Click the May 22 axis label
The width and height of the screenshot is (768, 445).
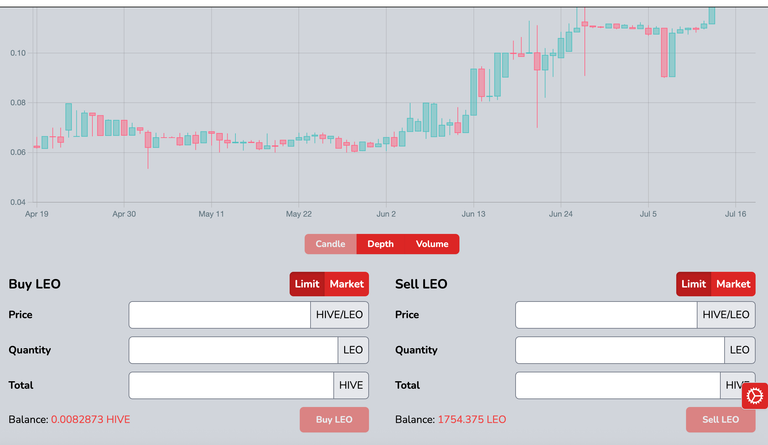[299, 214]
